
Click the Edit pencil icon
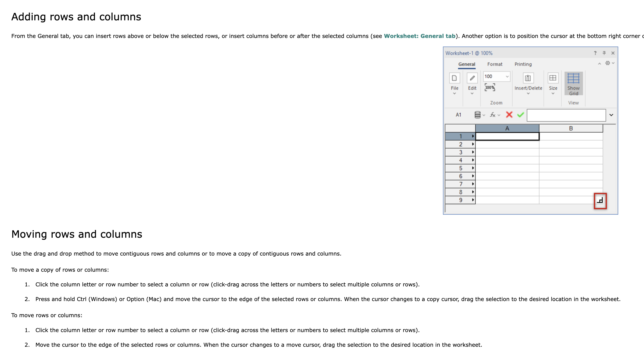pos(472,78)
